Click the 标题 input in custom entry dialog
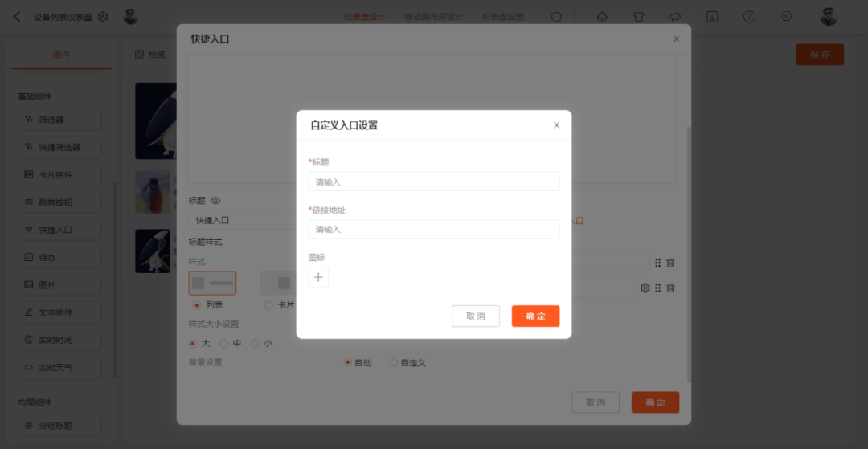 [434, 182]
